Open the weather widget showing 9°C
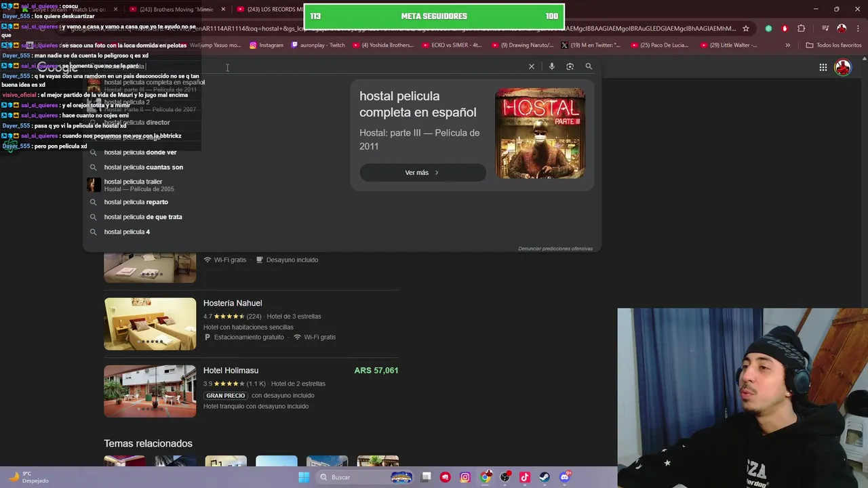Viewport: 868px width, 488px height. [x=28, y=477]
